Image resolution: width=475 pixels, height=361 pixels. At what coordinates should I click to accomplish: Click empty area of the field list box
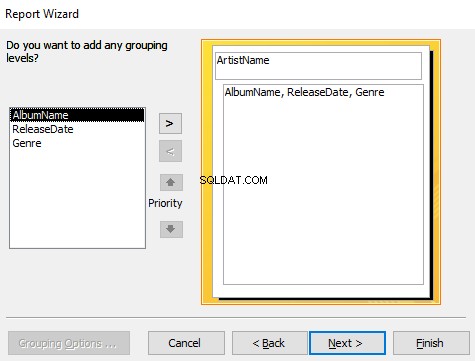pyautogui.click(x=77, y=200)
